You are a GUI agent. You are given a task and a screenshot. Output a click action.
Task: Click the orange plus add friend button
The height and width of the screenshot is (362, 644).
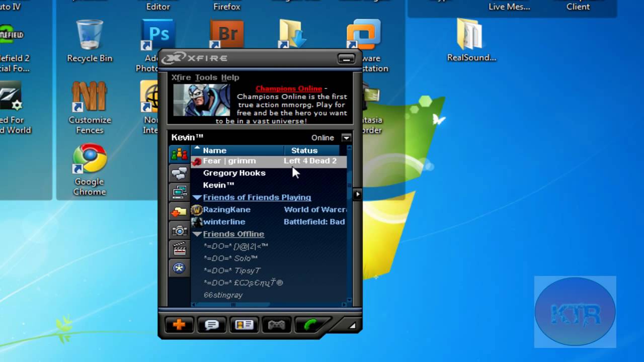pyautogui.click(x=179, y=325)
